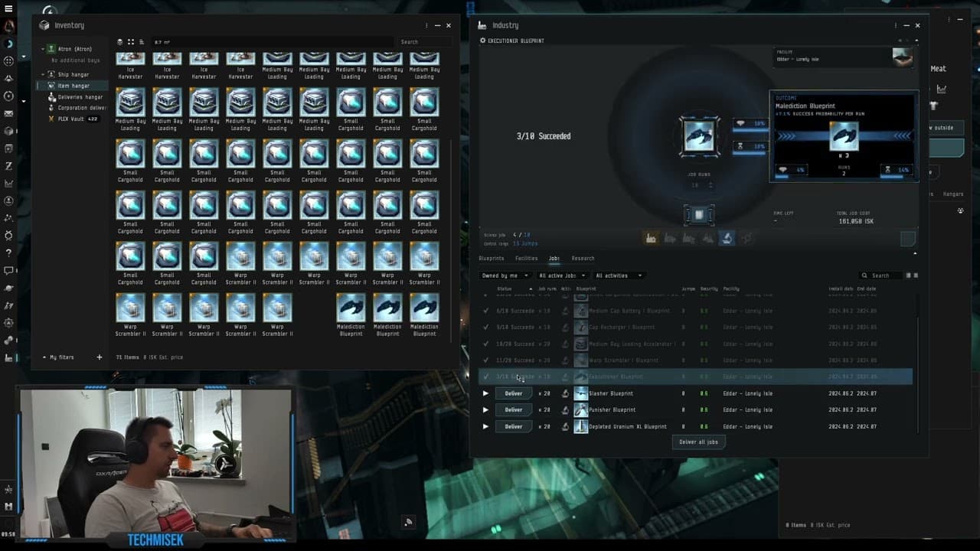Click the stack all items icon in Inventory
980x551 pixels.
pos(120,42)
